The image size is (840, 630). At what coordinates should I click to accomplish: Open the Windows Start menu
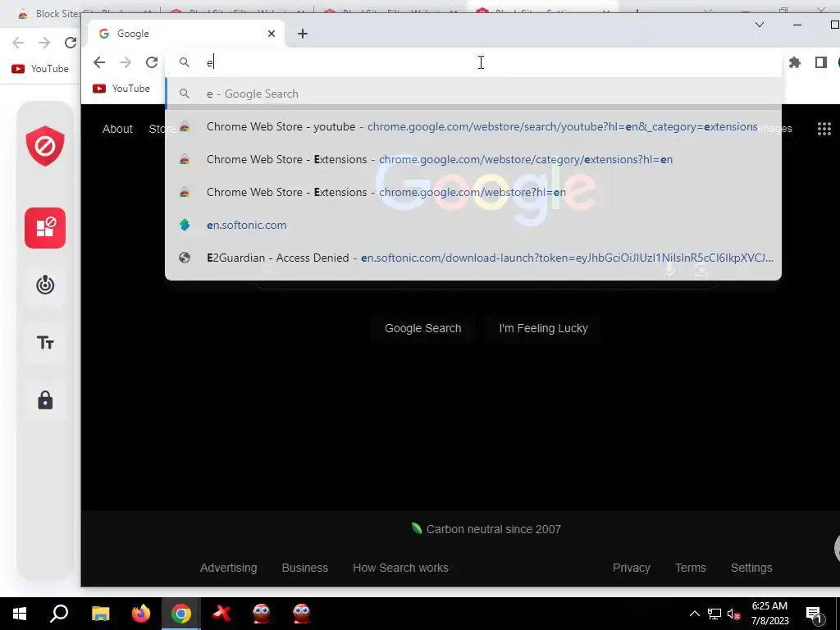pyautogui.click(x=20, y=614)
